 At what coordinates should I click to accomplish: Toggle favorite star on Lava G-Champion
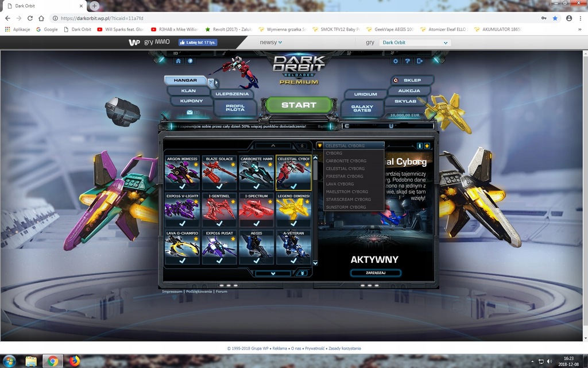[x=196, y=239]
